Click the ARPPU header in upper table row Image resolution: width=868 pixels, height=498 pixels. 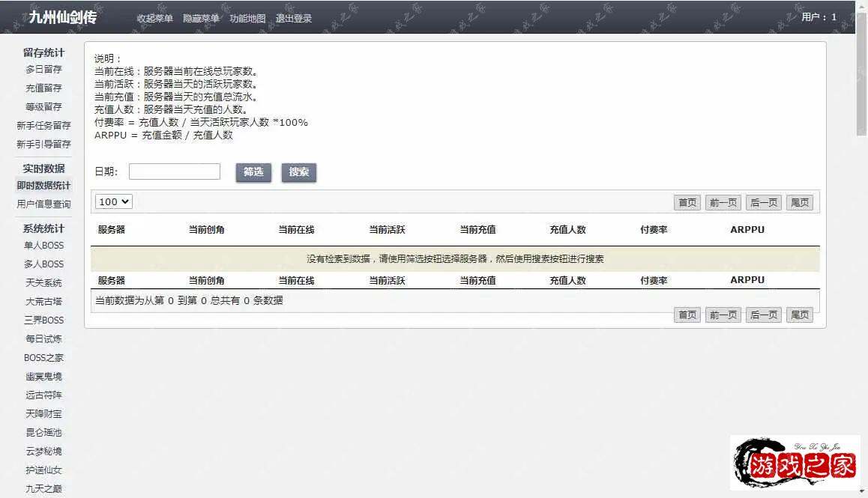click(747, 230)
